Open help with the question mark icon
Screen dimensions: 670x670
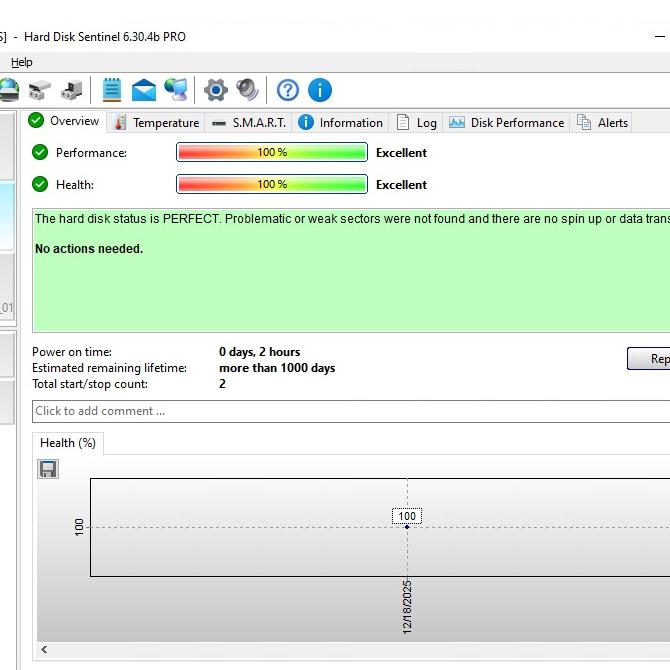point(287,90)
